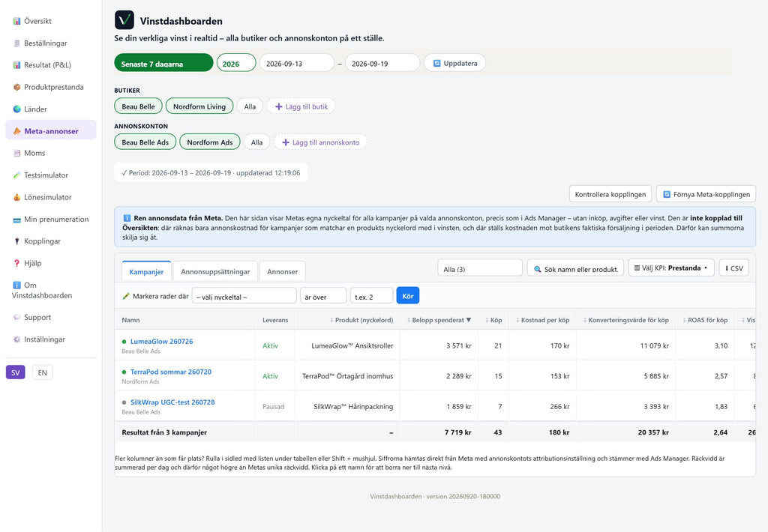Click the Lägg till butik button
The image size is (768, 532).
pyautogui.click(x=301, y=106)
